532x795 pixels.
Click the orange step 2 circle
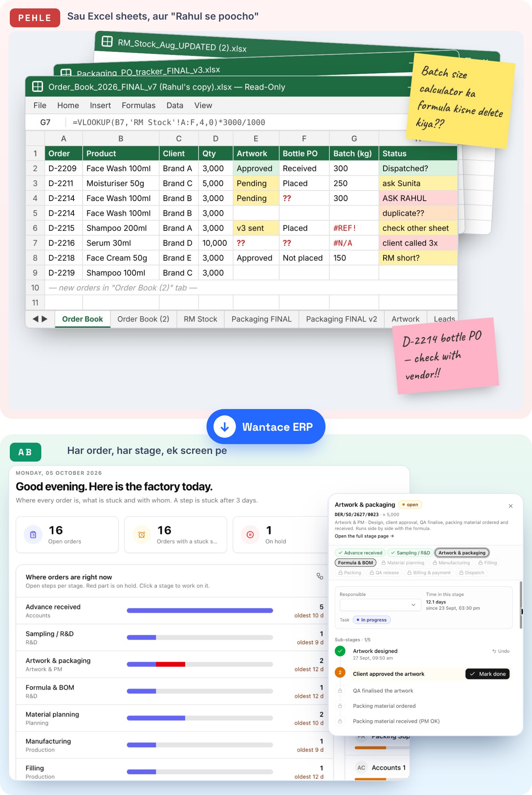(340, 672)
